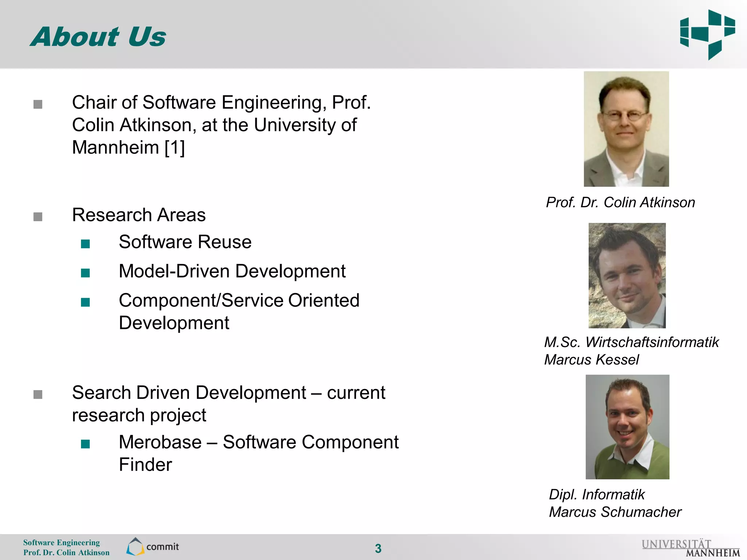
Task: Click photo of Prof. Dr. Colin Atkinson
Action: 626,129
